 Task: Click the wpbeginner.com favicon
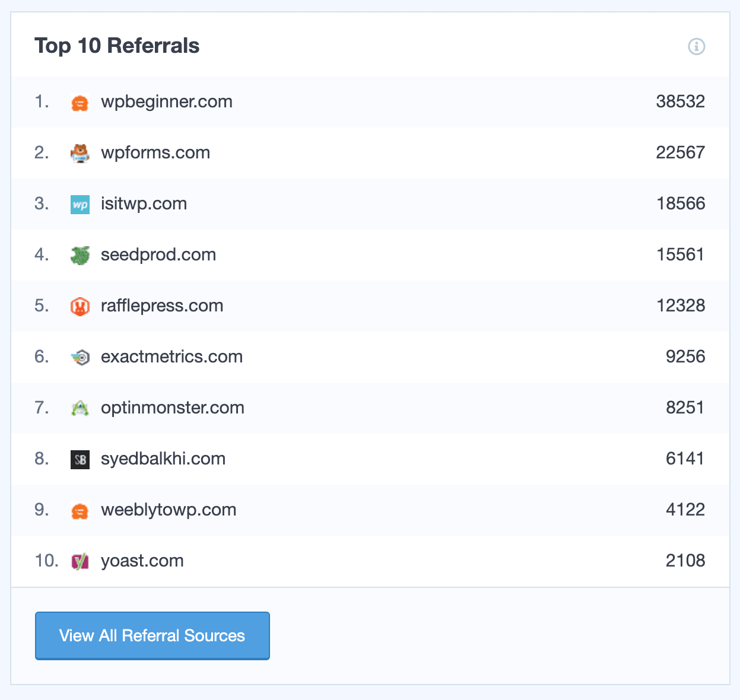tap(80, 103)
